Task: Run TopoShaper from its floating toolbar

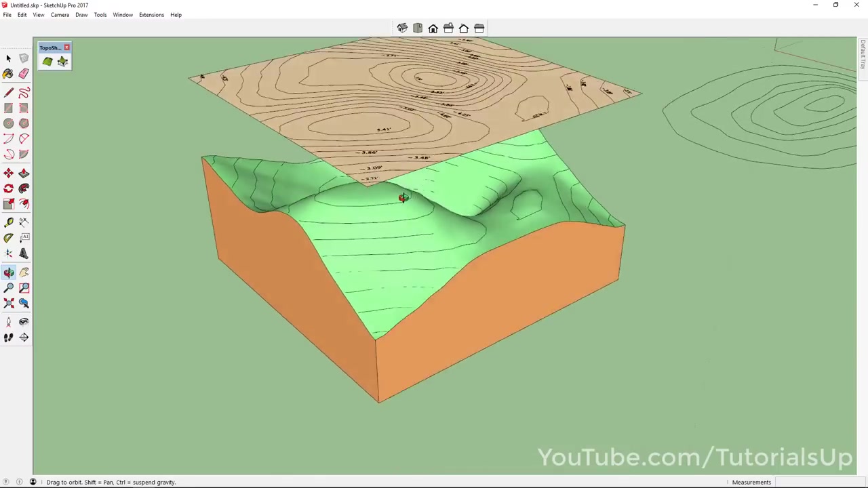Action: (x=47, y=62)
